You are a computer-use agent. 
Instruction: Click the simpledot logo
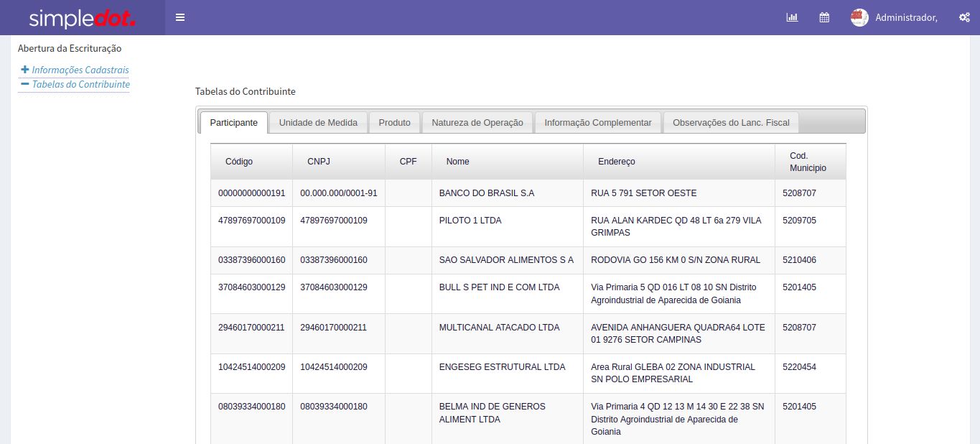point(82,18)
